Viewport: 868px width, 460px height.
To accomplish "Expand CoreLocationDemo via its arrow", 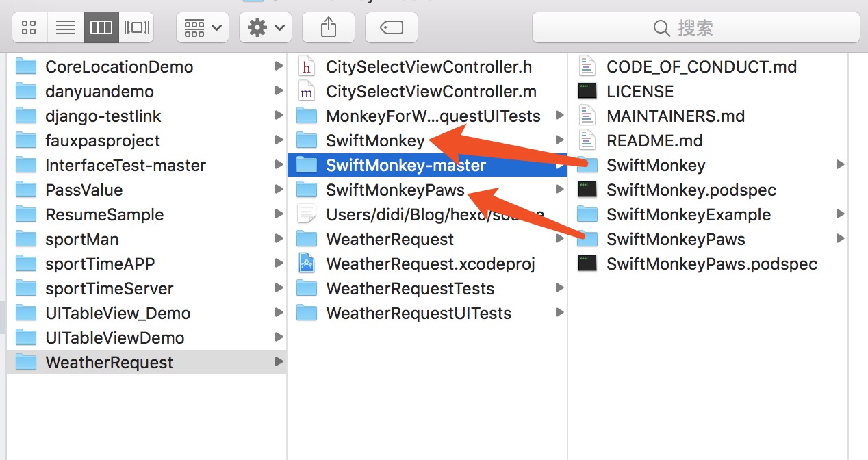I will click(x=278, y=66).
